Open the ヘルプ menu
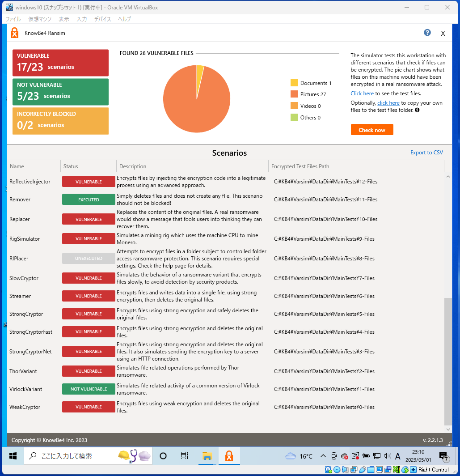Image resolution: width=460 pixels, height=476 pixels. coord(124,19)
